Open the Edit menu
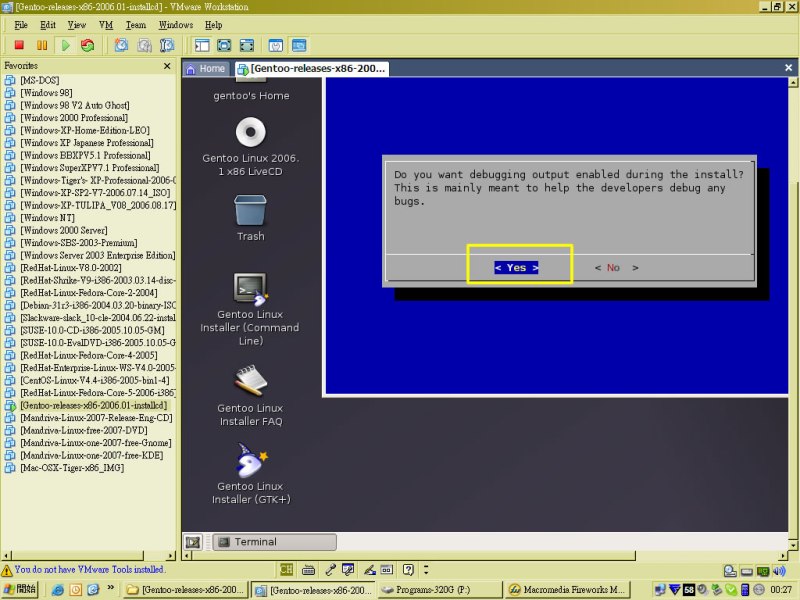Image resolution: width=800 pixels, height=600 pixels. point(48,25)
